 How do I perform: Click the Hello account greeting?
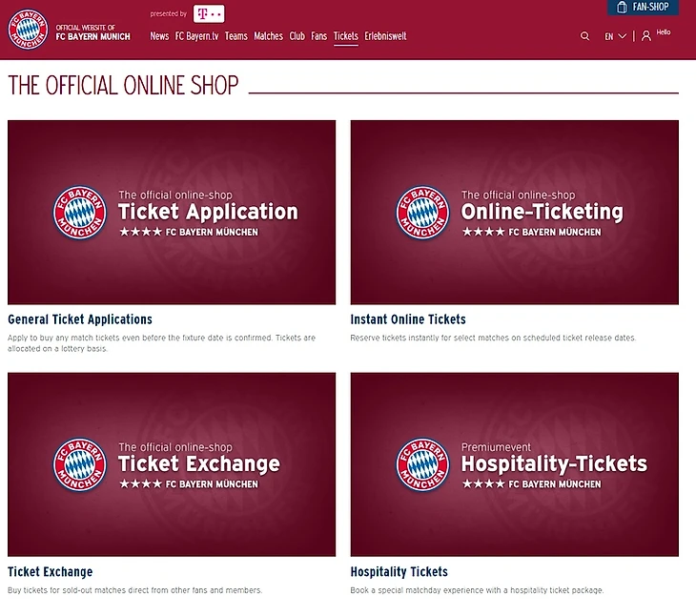pyautogui.click(x=664, y=32)
